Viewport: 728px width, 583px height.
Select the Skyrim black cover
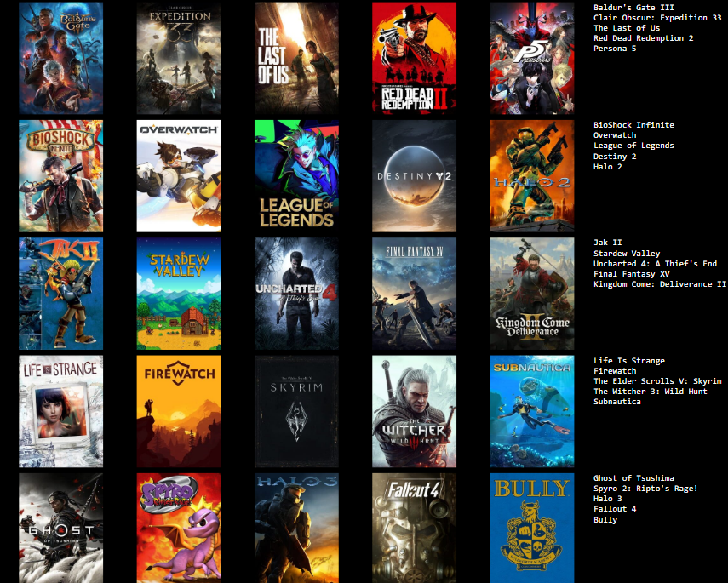click(x=296, y=411)
